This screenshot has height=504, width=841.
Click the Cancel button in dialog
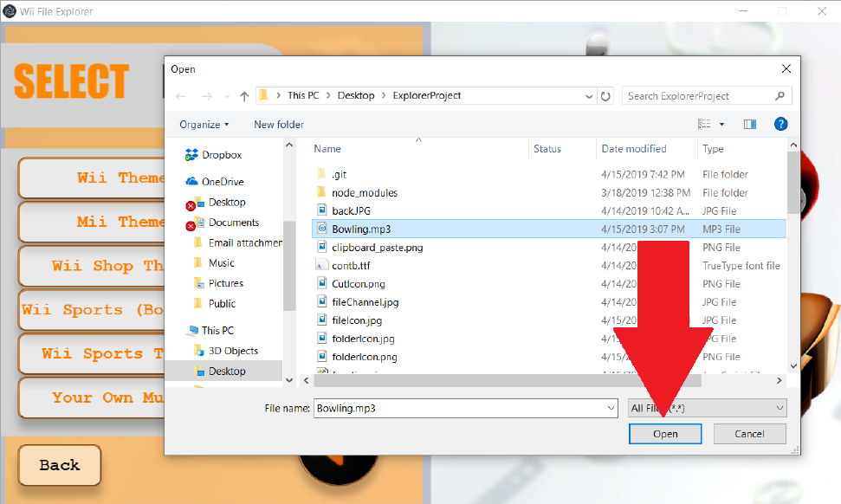(749, 434)
